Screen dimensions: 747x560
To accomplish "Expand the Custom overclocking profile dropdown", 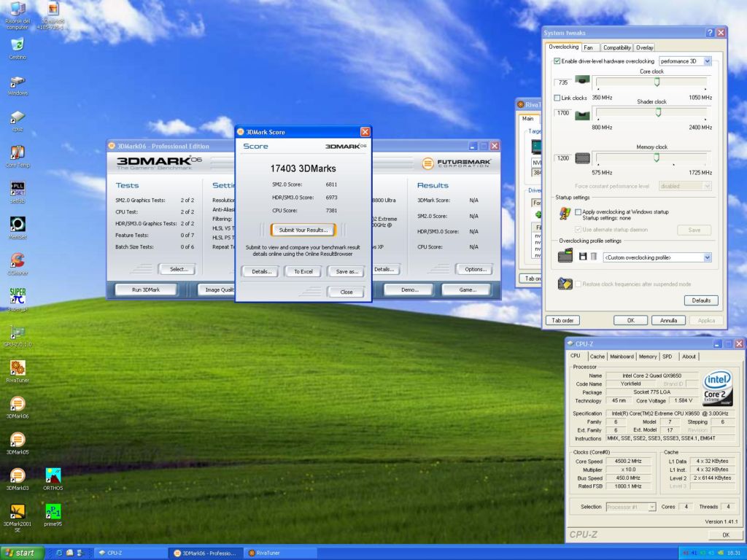I will pos(657,257).
